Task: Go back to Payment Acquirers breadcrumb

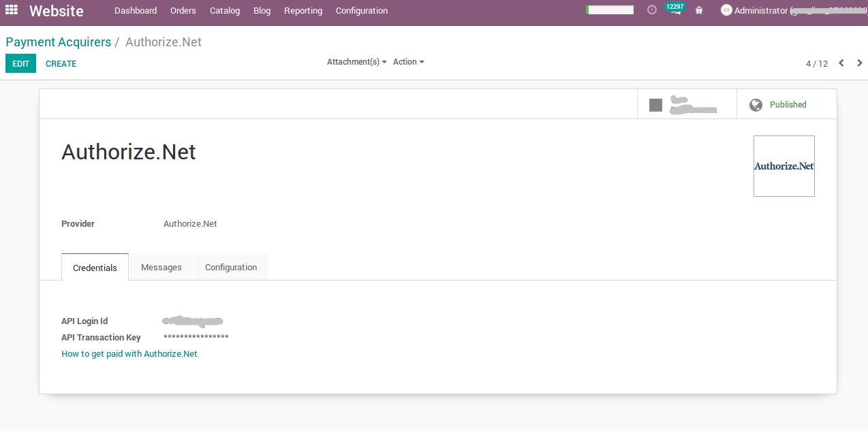Action: 59,42
